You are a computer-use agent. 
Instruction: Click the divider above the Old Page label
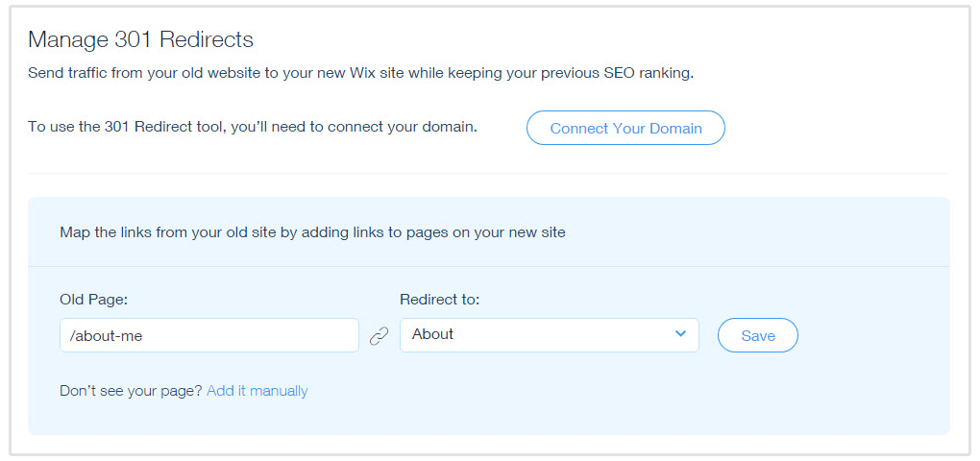click(x=488, y=266)
